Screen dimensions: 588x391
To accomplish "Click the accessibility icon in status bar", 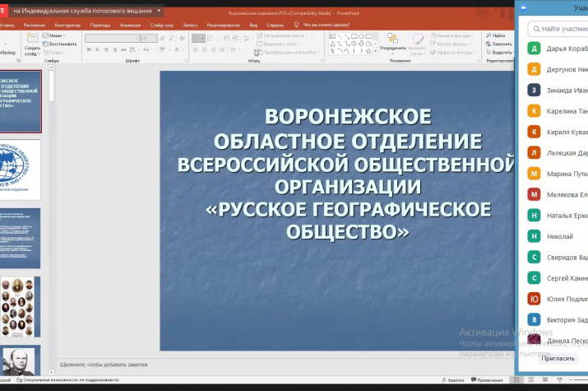I will click(20, 380).
